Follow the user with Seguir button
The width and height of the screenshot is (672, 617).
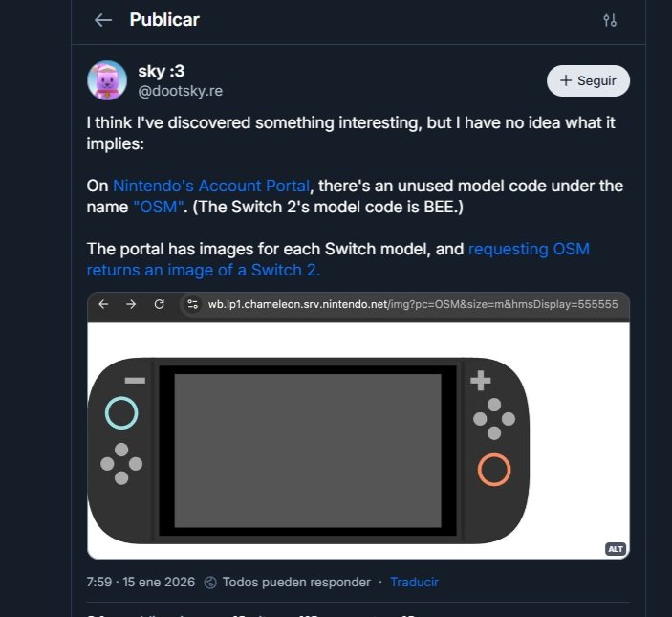pyautogui.click(x=588, y=81)
